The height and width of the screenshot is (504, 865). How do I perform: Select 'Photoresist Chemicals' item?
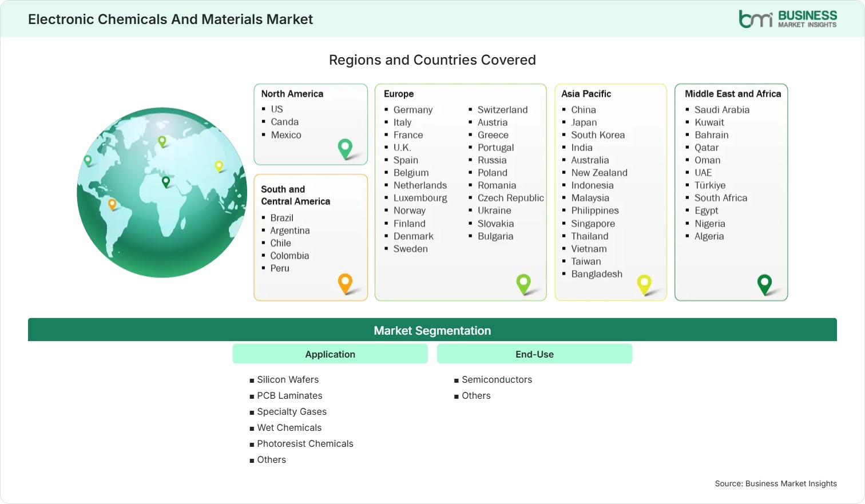(x=305, y=443)
